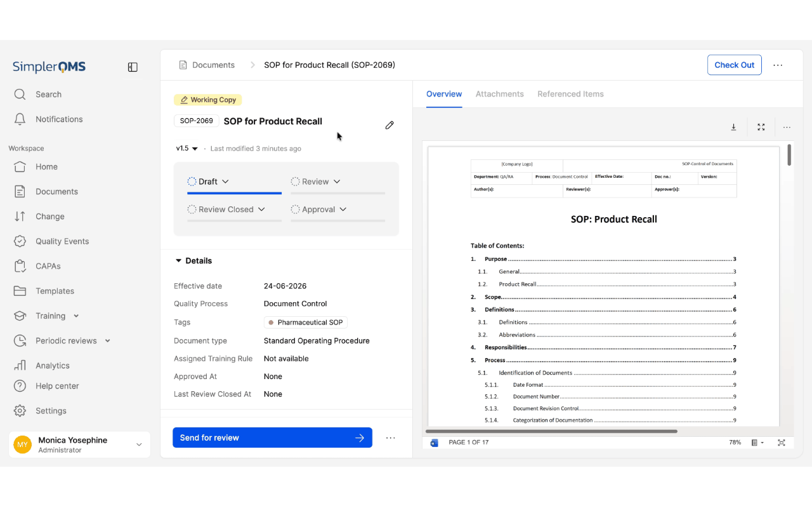The image size is (812, 508).
Task: Open version v1.5 dropdown
Action: (x=187, y=149)
